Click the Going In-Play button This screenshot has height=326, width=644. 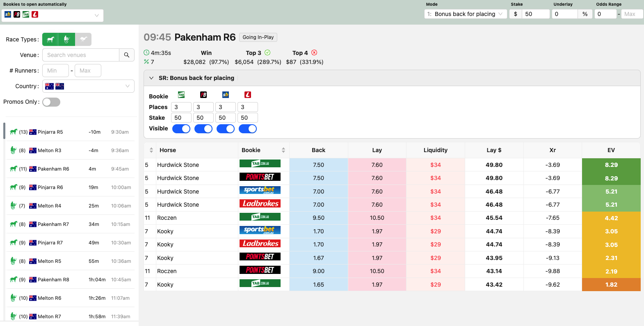pos(258,37)
